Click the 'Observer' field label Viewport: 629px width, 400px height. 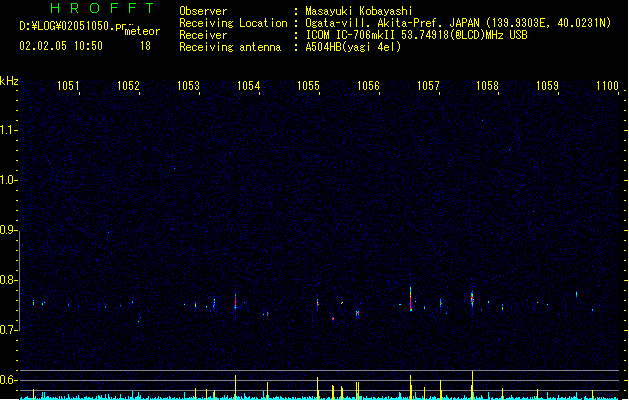(x=203, y=11)
